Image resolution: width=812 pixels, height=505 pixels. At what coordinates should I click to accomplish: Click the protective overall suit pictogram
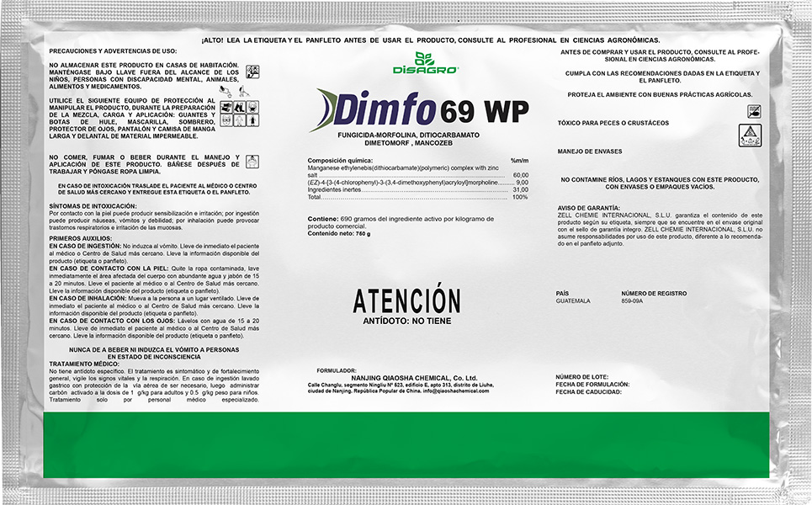[240, 120]
